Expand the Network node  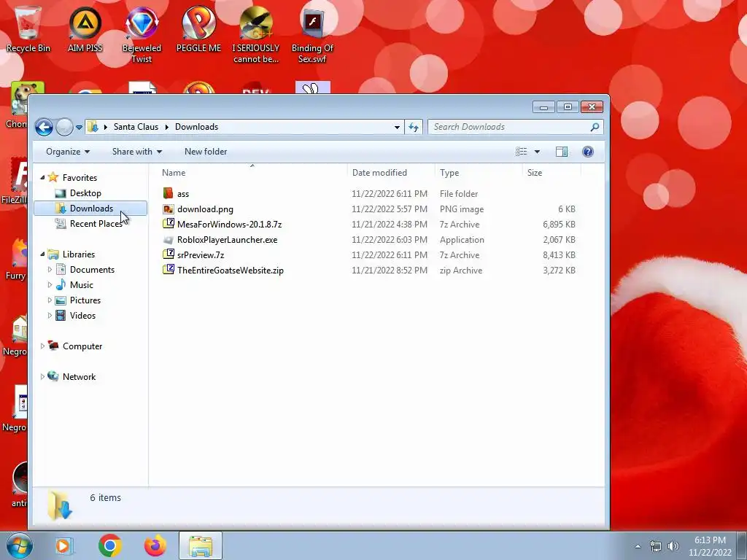[x=42, y=377]
